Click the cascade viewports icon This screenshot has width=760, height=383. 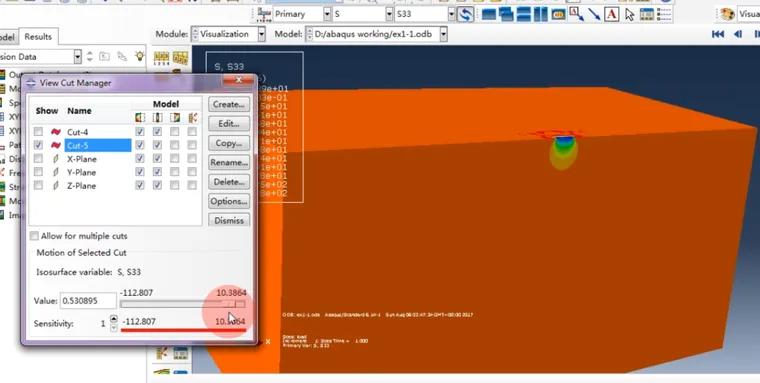[506, 15]
